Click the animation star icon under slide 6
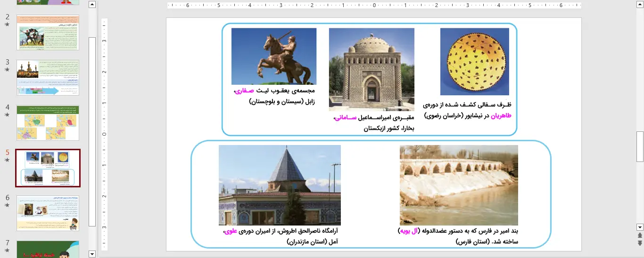644x258 pixels. (x=7, y=205)
